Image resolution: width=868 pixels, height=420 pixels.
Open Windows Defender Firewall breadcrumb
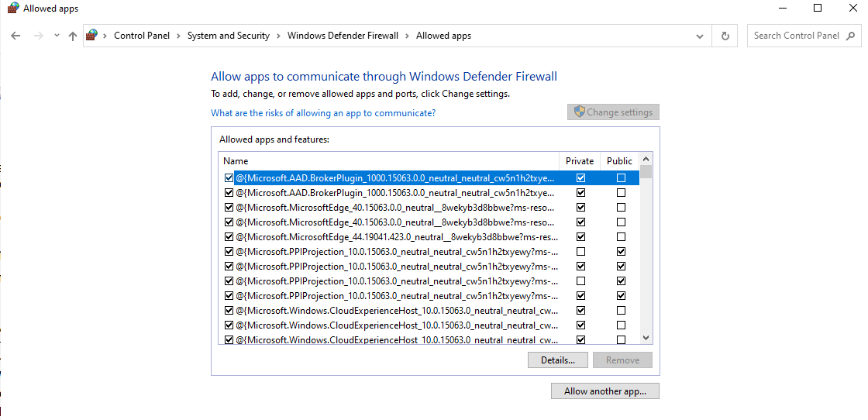coord(343,36)
